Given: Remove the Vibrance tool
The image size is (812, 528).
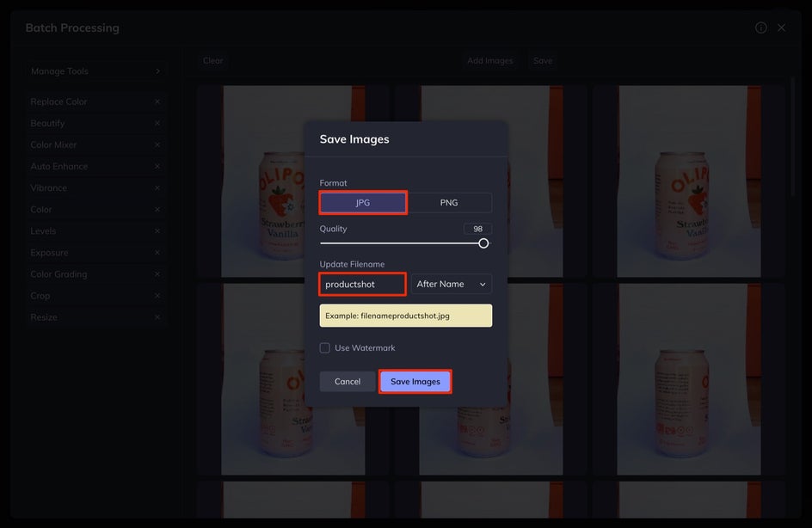Looking at the screenshot, I should click(157, 188).
